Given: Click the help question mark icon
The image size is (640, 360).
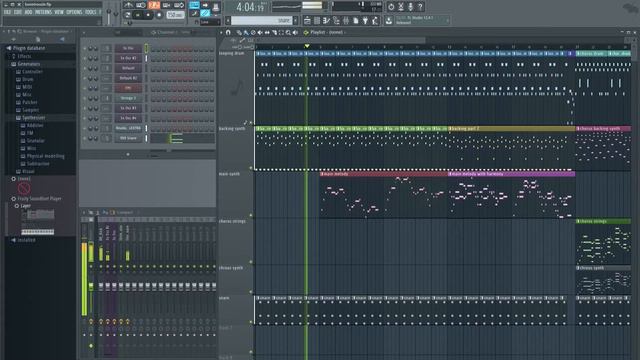Looking at the screenshot, I should click(420, 7).
